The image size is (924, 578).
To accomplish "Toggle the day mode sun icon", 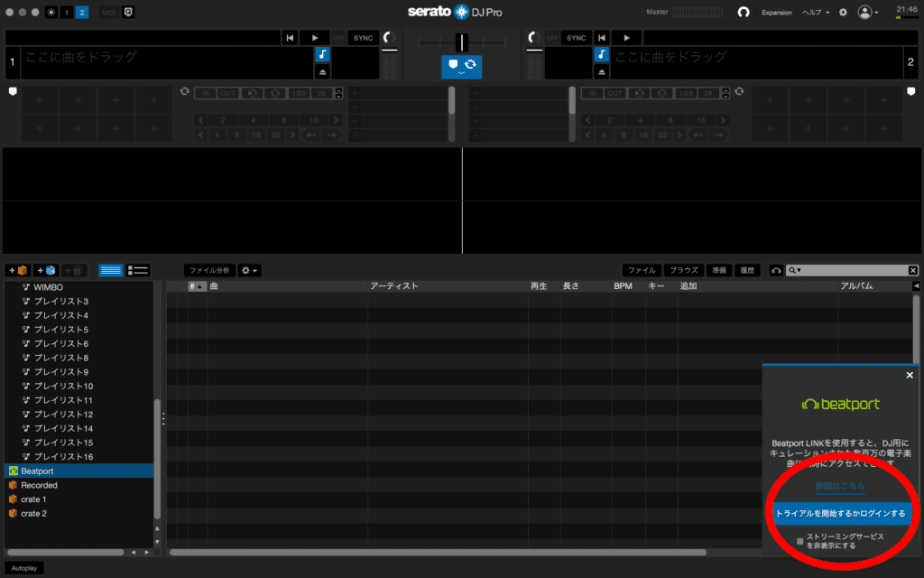I will (51, 12).
